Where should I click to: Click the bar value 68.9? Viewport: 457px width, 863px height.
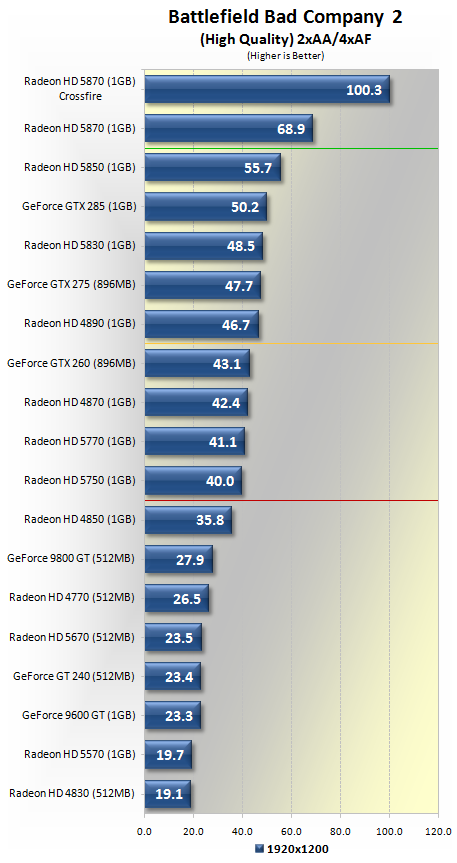pyautogui.click(x=290, y=129)
